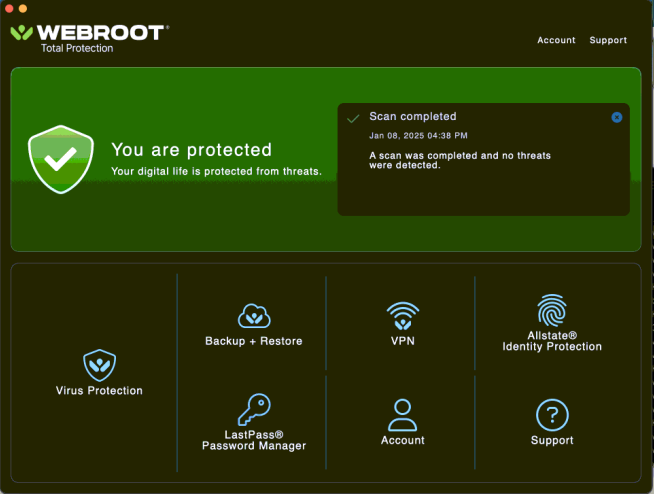Click the LastPass Password Manager label

(x=254, y=440)
